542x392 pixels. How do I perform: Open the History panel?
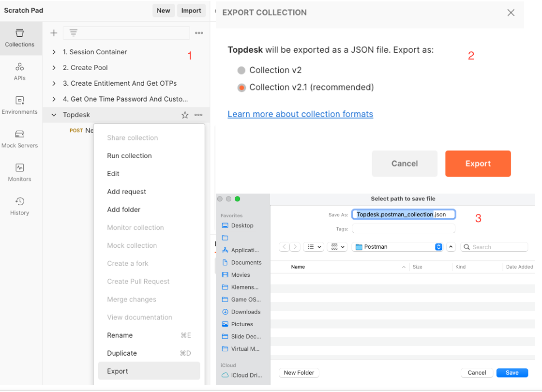20,206
